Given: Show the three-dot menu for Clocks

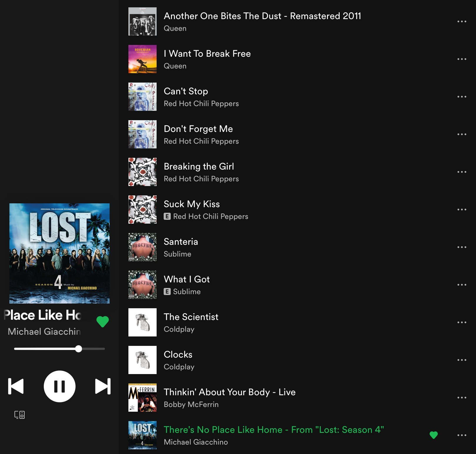Looking at the screenshot, I should (462, 360).
